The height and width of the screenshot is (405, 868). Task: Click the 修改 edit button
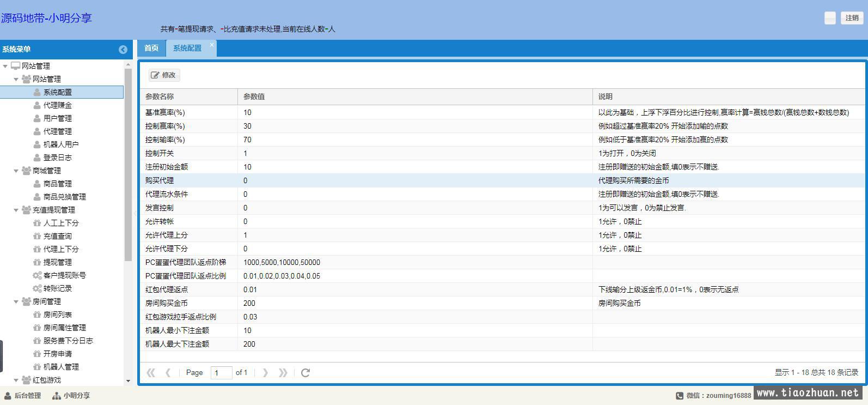point(164,75)
